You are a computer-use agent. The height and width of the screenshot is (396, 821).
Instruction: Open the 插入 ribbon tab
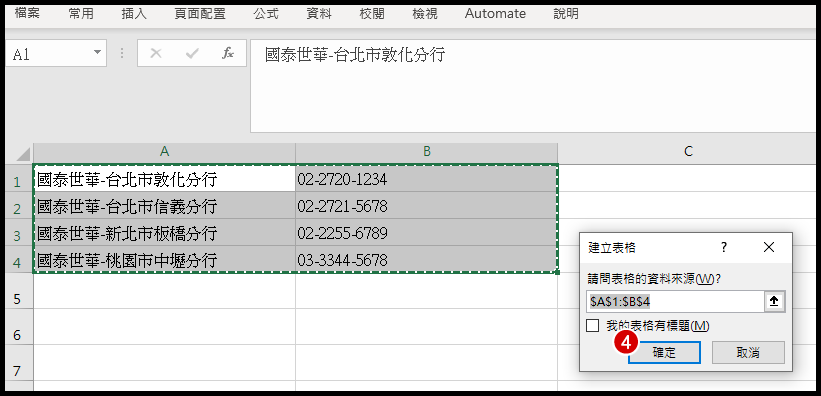click(x=134, y=14)
